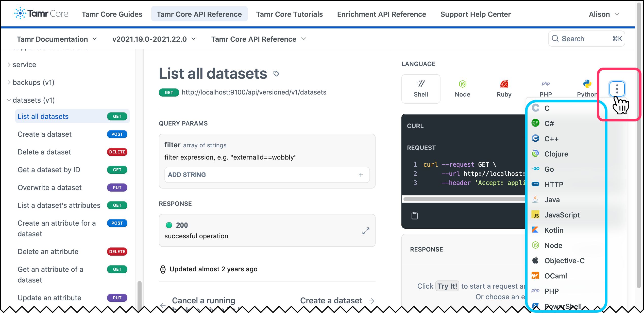Click the tag icon beside List all datasets
Image resolution: width=644 pixels, height=313 pixels.
[x=276, y=74]
